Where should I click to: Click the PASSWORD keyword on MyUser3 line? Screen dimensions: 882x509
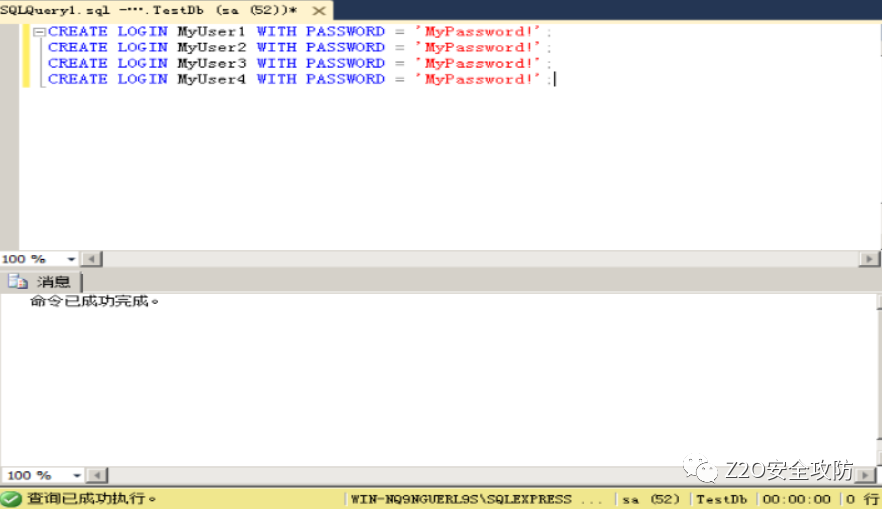coord(345,63)
